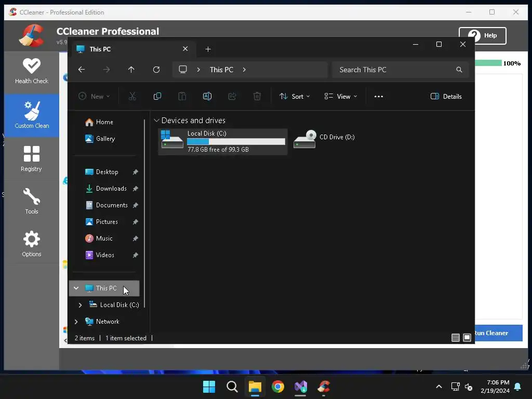Open the View dropdown
This screenshot has height=399, width=532.
341,96
